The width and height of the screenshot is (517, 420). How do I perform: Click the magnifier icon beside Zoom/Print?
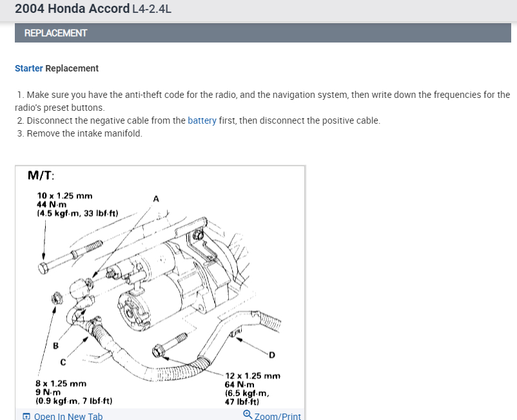click(248, 414)
